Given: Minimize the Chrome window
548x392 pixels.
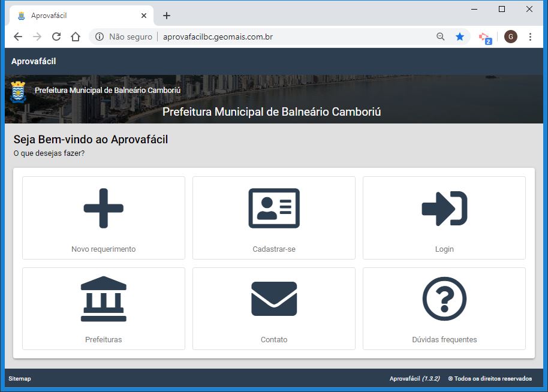Looking at the screenshot, I should point(474,9).
